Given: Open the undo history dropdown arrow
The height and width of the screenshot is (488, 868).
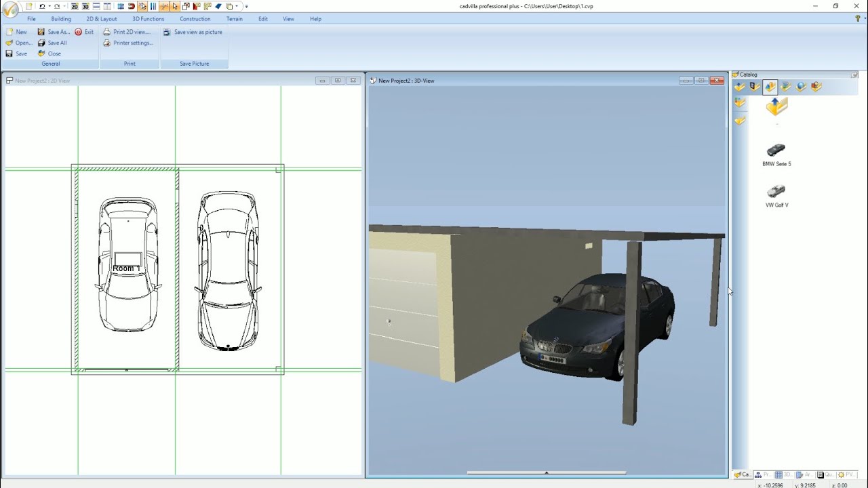Looking at the screenshot, I should [x=50, y=6].
